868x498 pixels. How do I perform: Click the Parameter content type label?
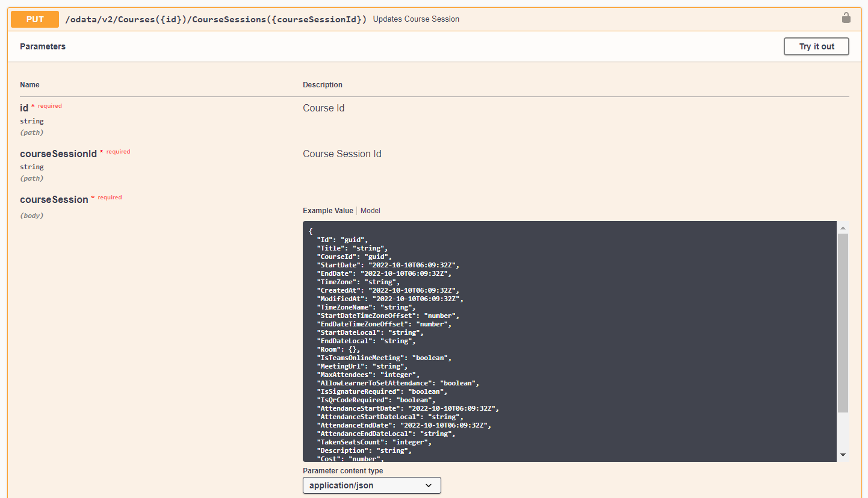[343, 471]
